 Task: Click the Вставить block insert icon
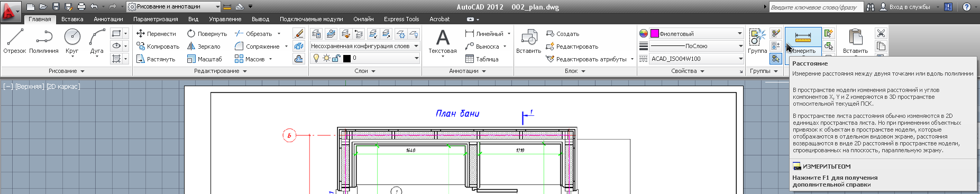528,41
